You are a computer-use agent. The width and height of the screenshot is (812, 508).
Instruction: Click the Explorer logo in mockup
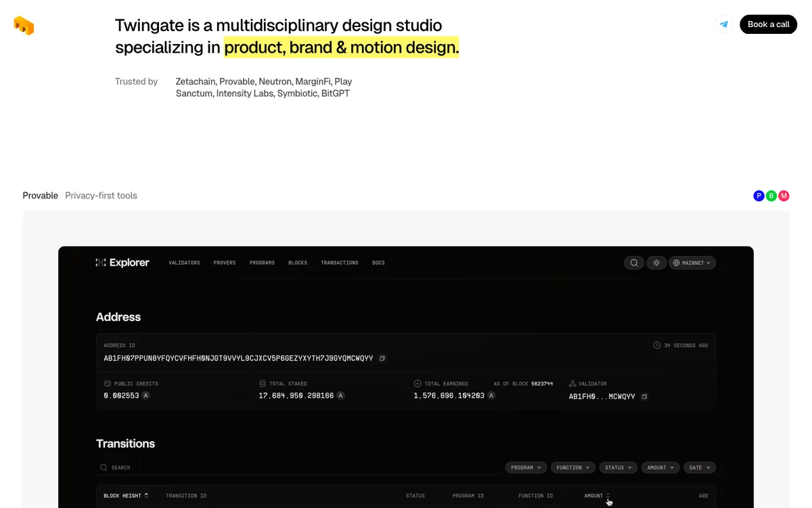point(122,263)
